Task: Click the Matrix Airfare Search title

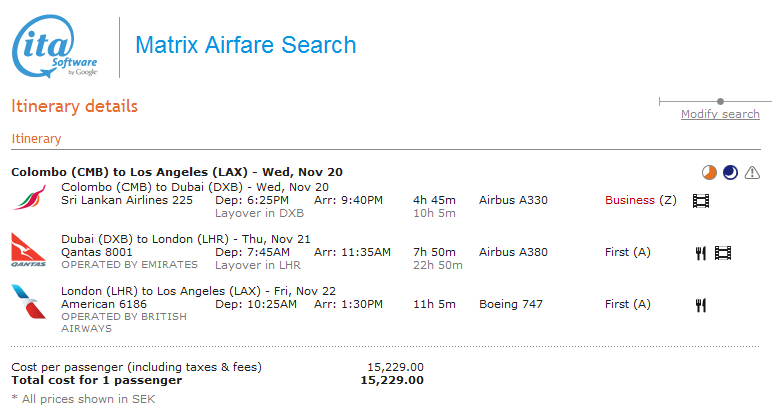Action: point(245,45)
